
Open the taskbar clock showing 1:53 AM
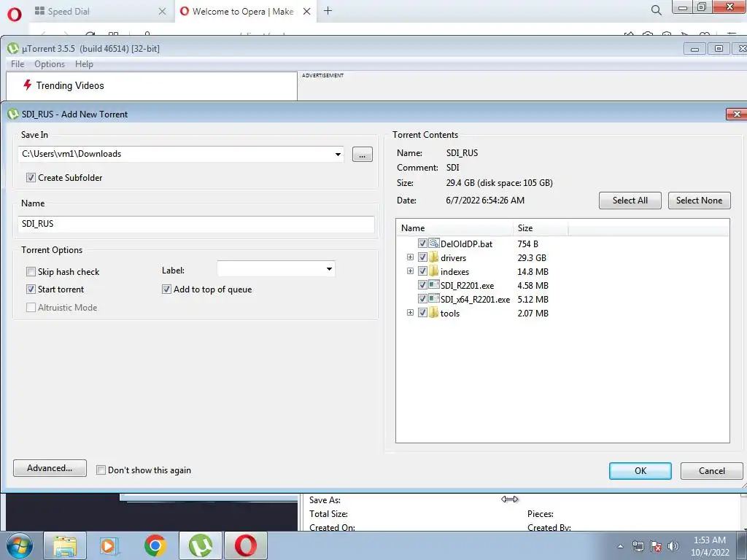(710, 546)
